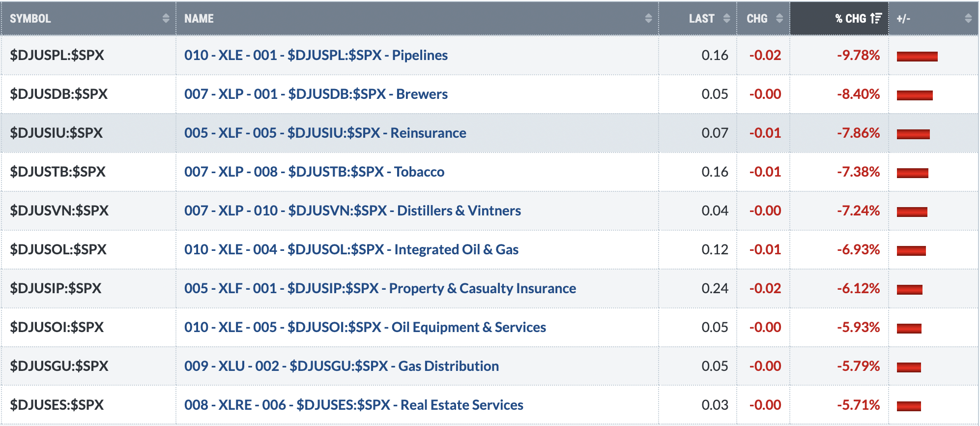Open Integrated Oil & Gas link

coord(351,249)
